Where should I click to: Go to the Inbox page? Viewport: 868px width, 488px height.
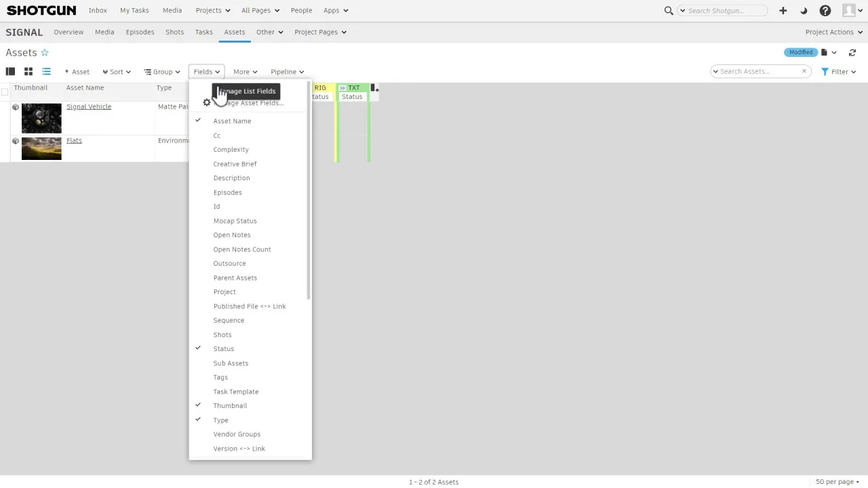coord(98,10)
